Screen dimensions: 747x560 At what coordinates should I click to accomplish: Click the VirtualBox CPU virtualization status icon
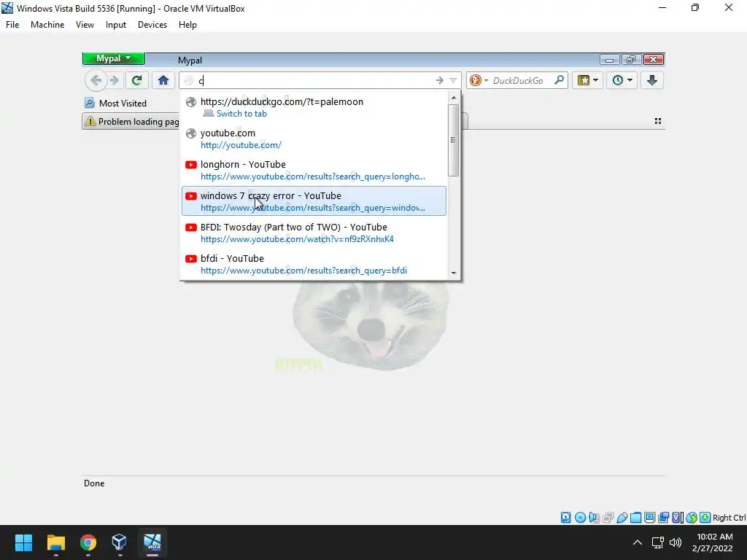677,518
